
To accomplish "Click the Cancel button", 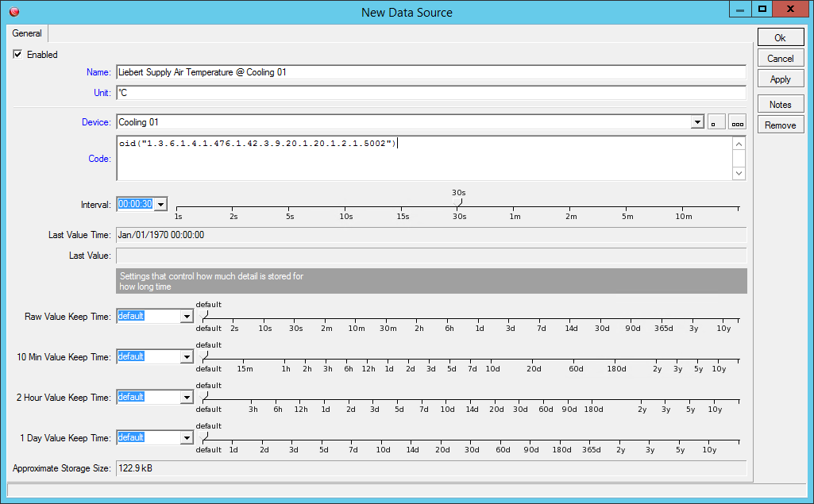I will click(780, 57).
